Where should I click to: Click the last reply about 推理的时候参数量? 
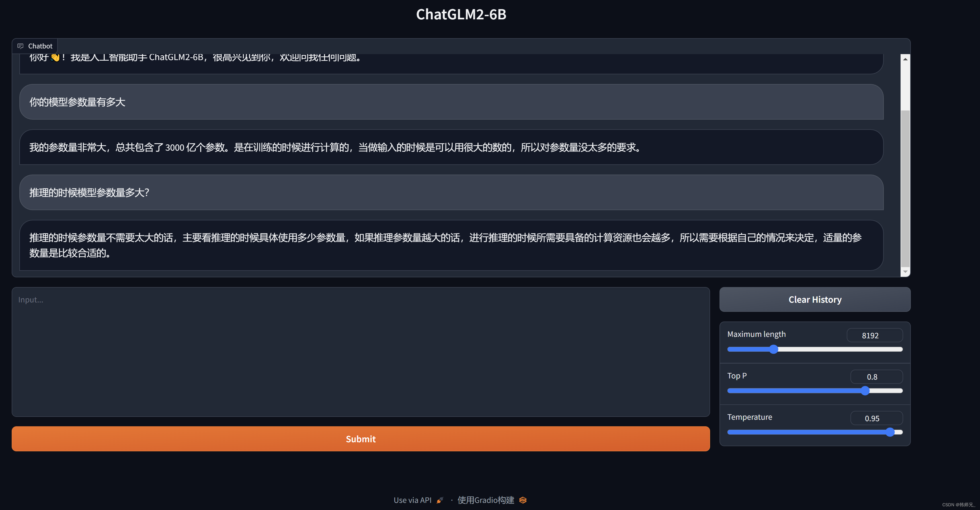coord(451,245)
